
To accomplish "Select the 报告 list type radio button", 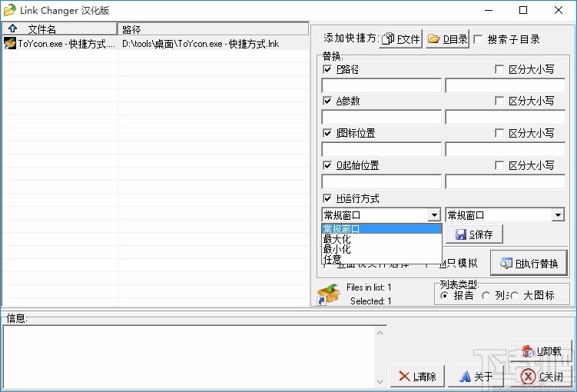I will click(x=445, y=296).
